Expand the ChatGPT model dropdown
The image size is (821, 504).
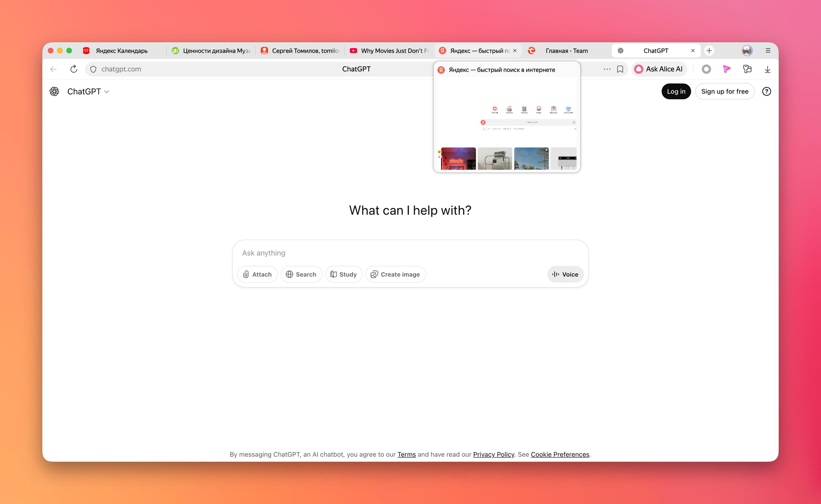point(88,91)
